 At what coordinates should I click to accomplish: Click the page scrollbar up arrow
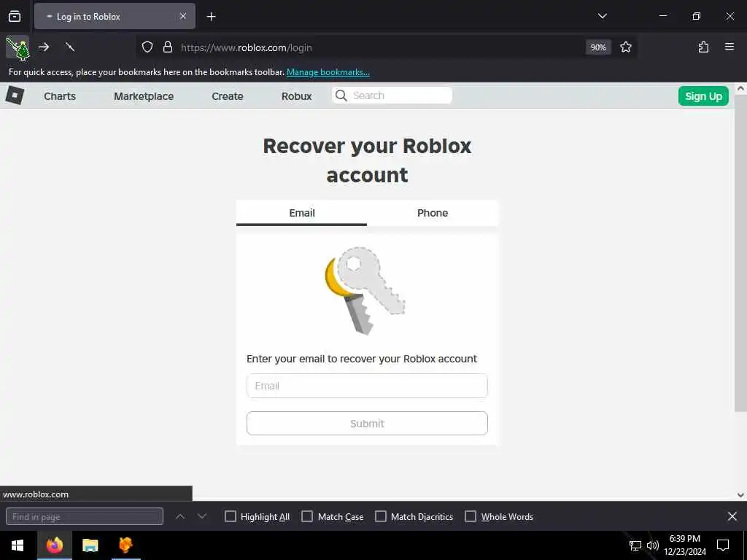pos(740,88)
